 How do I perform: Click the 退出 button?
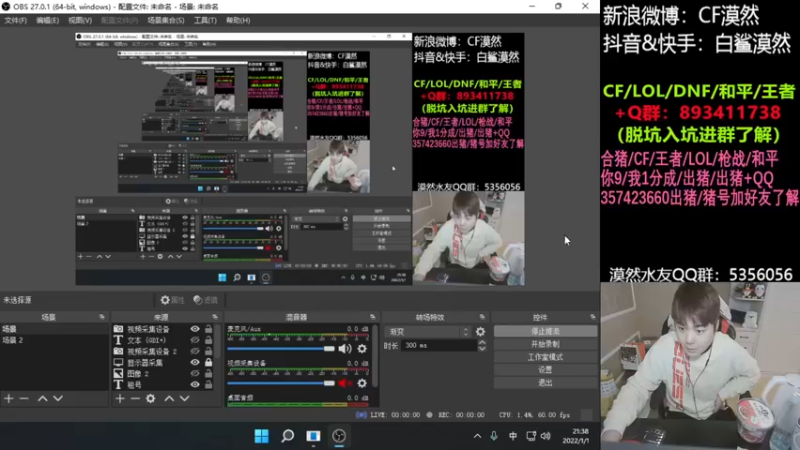point(545,383)
